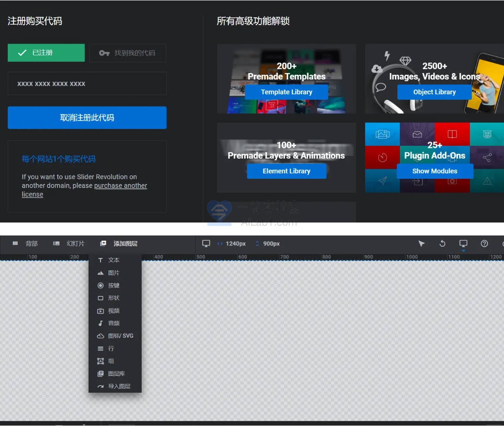Click 取消注册此代码 deregister button

tap(87, 118)
